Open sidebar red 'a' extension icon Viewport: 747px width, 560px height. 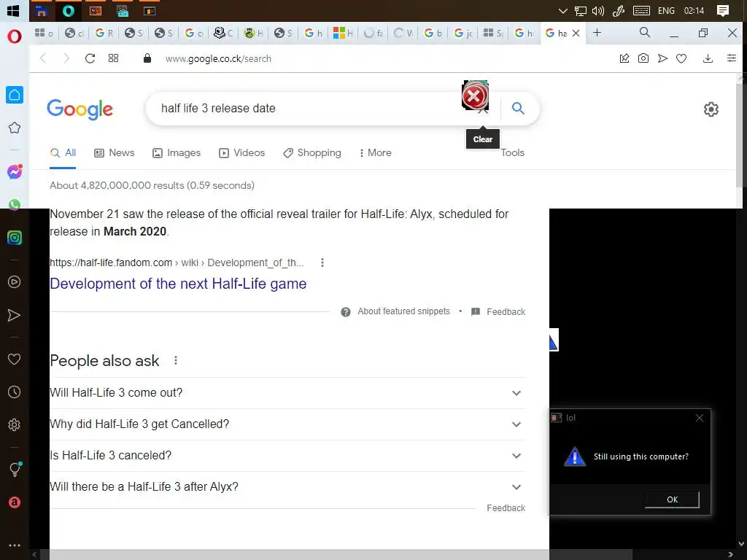pos(15,502)
